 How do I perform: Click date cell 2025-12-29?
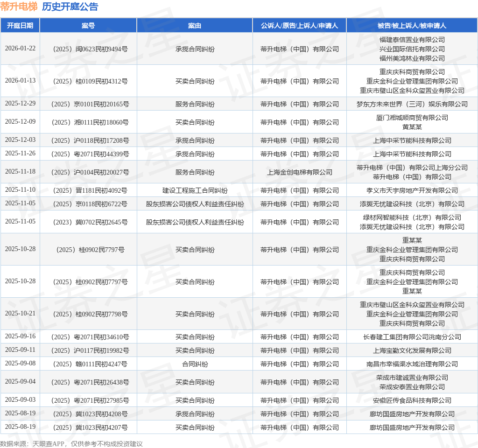20,103
